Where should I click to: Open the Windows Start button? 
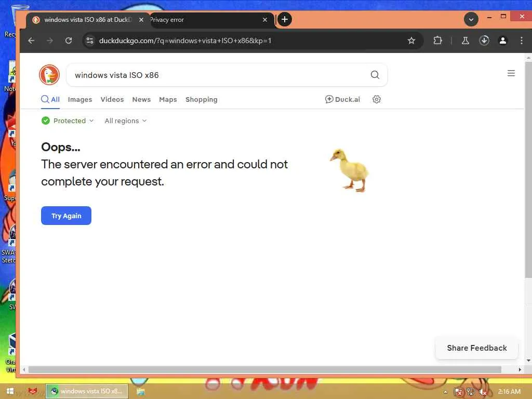10,391
